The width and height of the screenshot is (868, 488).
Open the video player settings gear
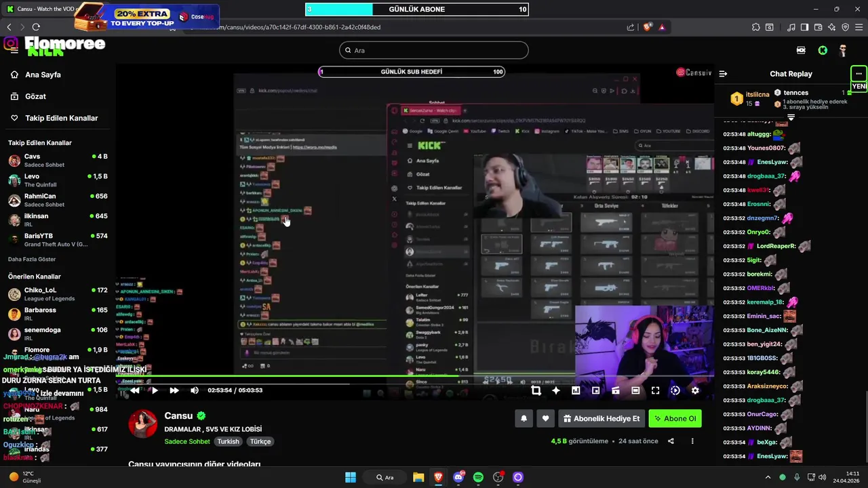point(695,390)
